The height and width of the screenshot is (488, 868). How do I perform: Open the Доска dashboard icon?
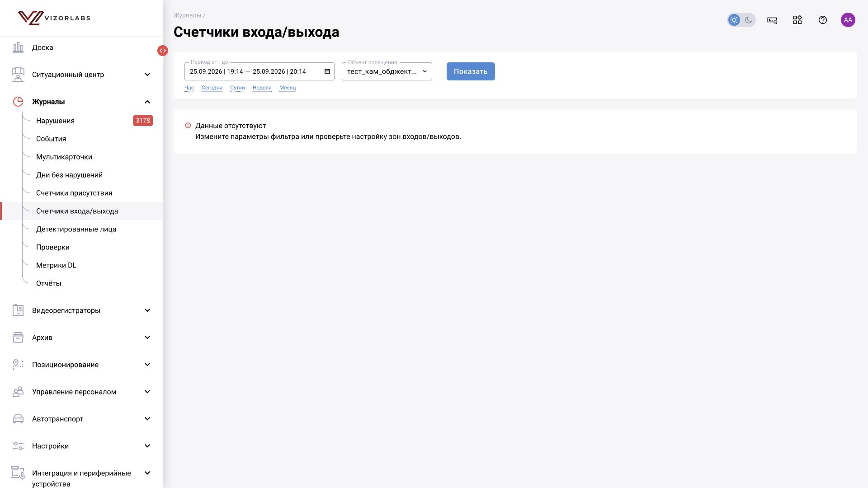(18, 47)
